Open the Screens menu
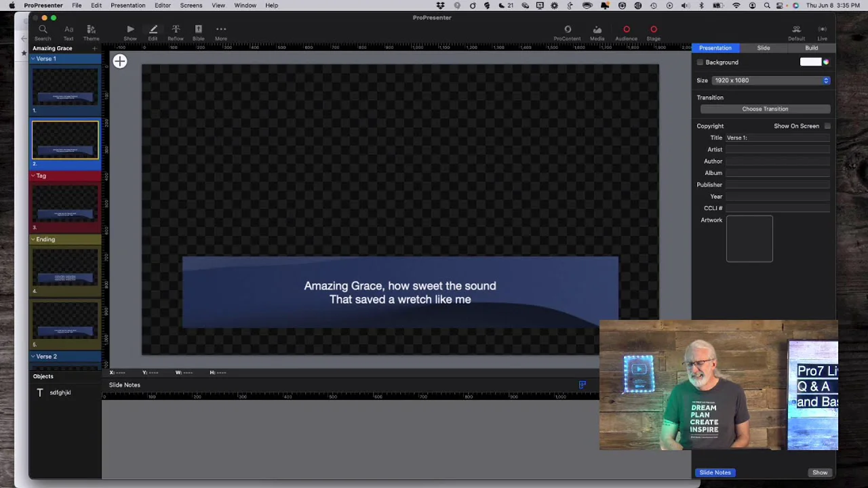 tap(191, 5)
